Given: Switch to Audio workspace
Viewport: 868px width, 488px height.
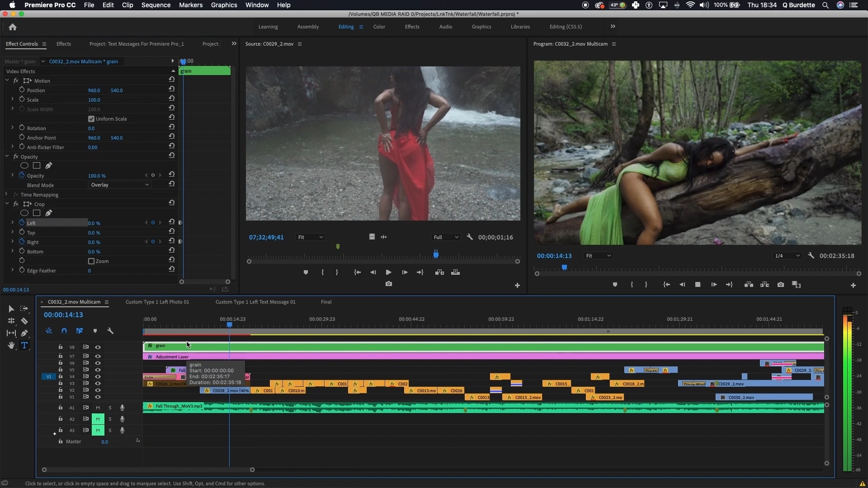Looking at the screenshot, I should pos(446,27).
